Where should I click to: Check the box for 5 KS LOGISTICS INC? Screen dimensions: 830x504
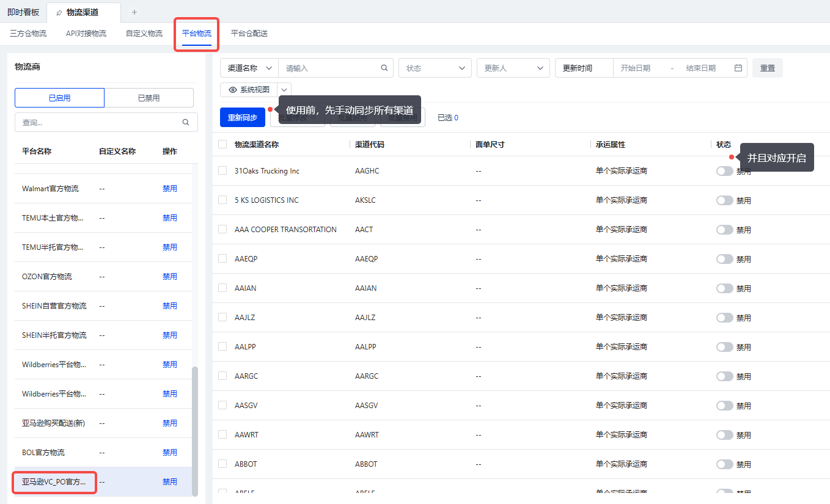pyautogui.click(x=222, y=200)
